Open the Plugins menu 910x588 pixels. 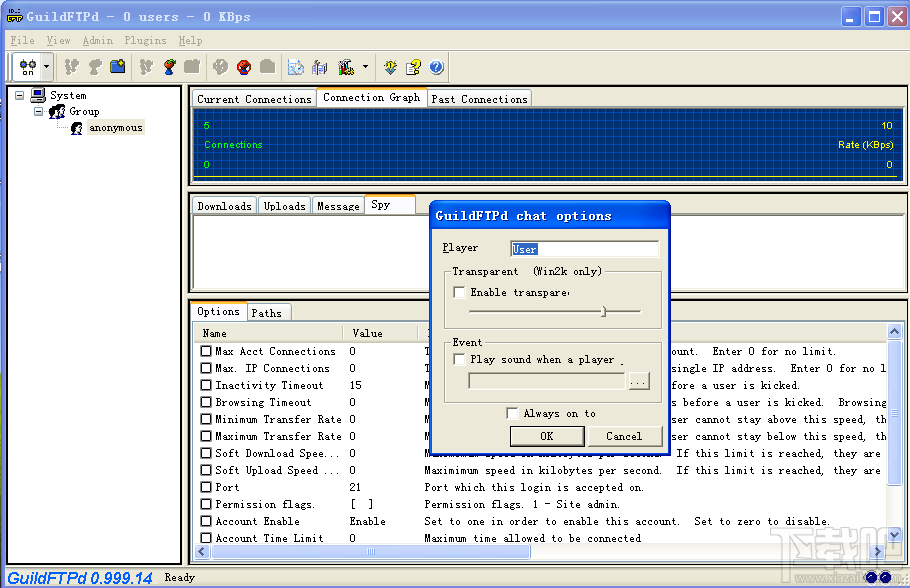(x=145, y=41)
